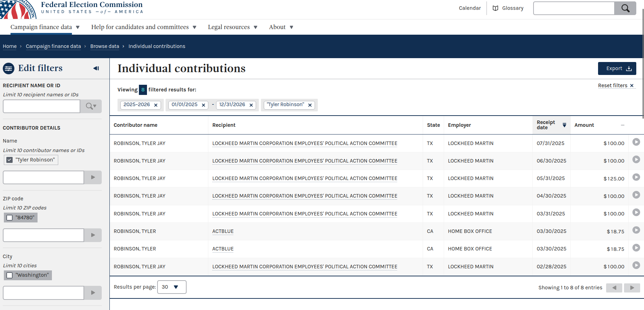
Task: Click the site search input field
Action: click(x=574, y=8)
